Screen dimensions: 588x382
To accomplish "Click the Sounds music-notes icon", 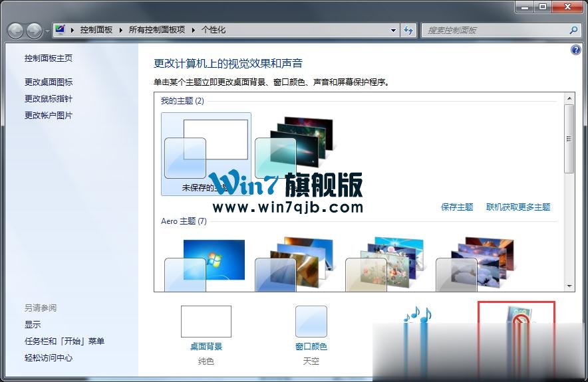I will click(417, 315).
